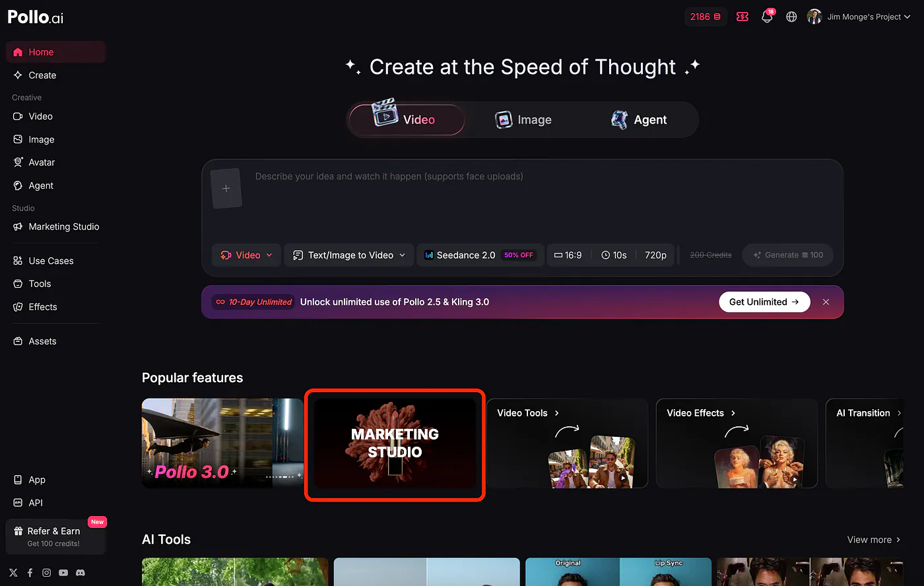The width and height of the screenshot is (924, 586).
Task: Open the Home sidebar item
Action: point(55,52)
